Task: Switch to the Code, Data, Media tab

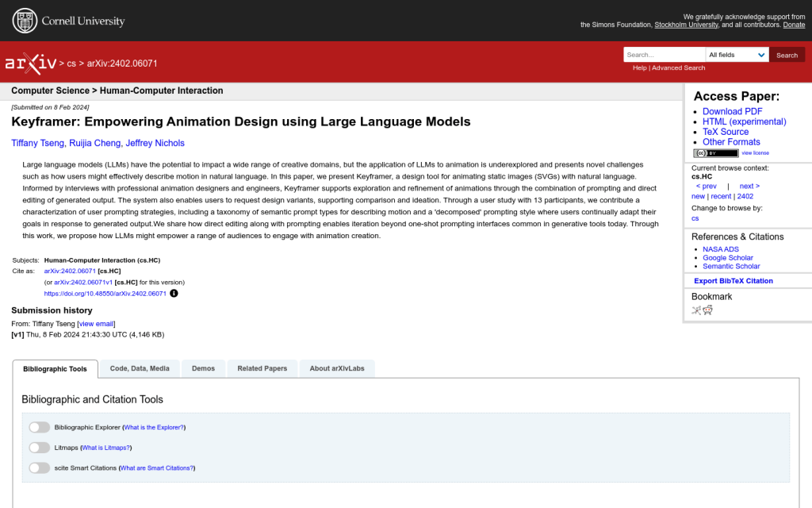Action: tap(140, 368)
